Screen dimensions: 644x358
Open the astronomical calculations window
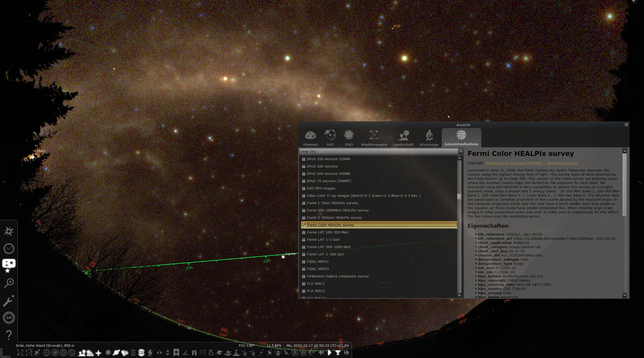coord(9,317)
